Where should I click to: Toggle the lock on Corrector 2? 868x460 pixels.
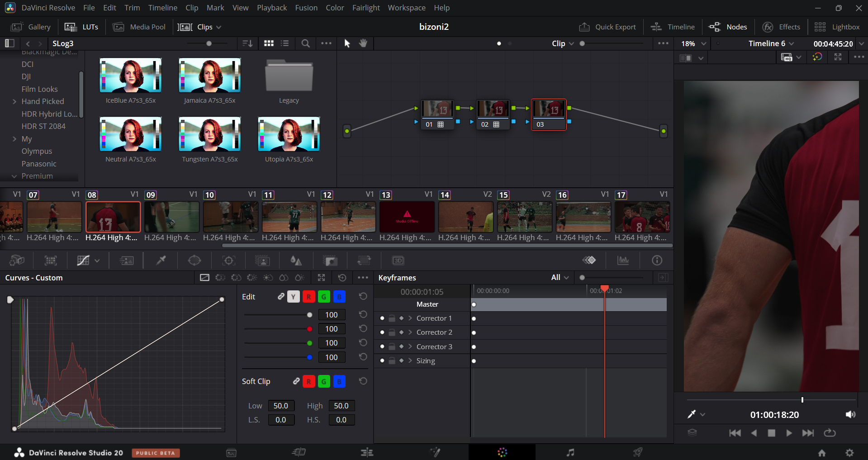pos(392,332)
